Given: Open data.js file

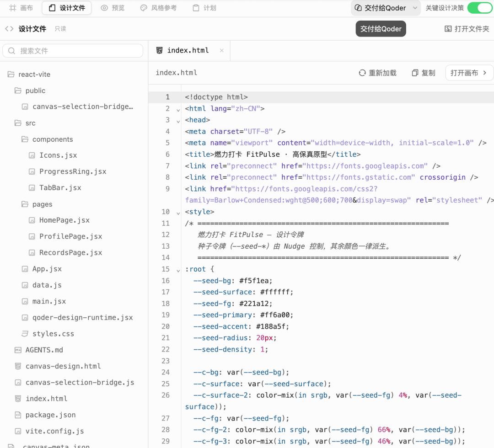Looking at the screenshot, I should (42, 285).
